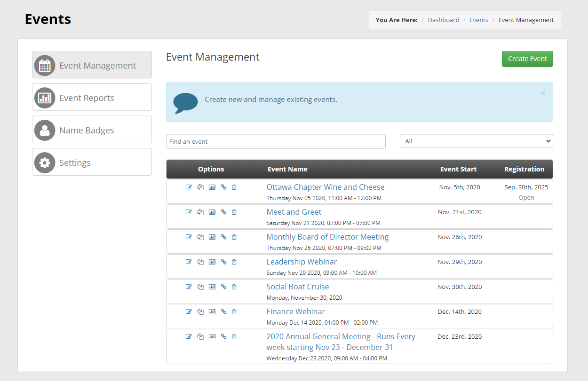Click 'Monday, November 30, 2020' subtitle text
This screenshot has width=588, height=381.
tap(304, 298)
